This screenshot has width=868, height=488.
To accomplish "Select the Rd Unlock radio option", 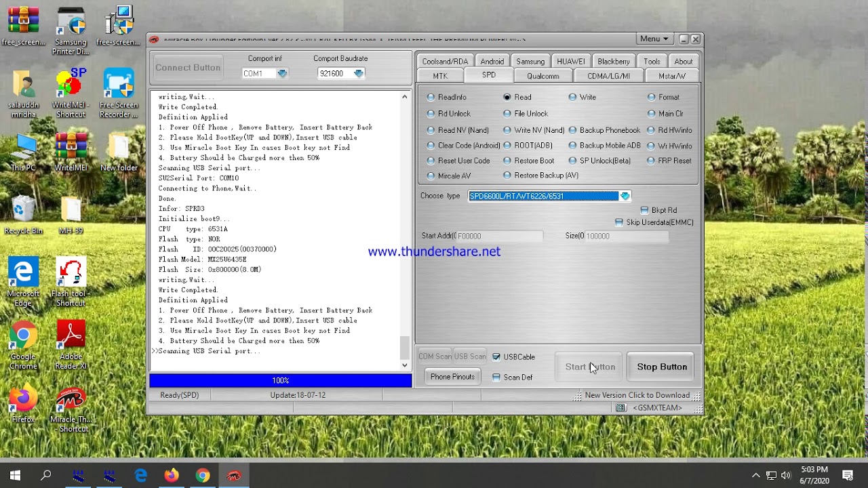I will tap(431, 114).
